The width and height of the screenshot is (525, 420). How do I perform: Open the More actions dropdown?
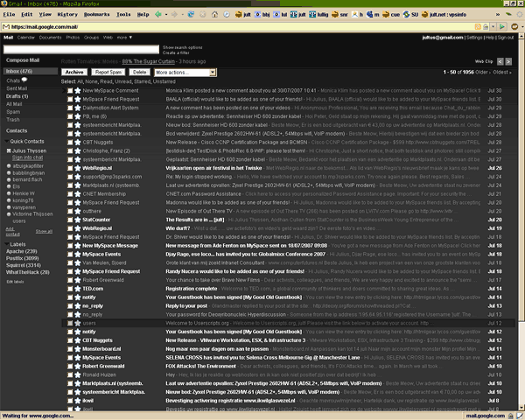pos(185,73)
